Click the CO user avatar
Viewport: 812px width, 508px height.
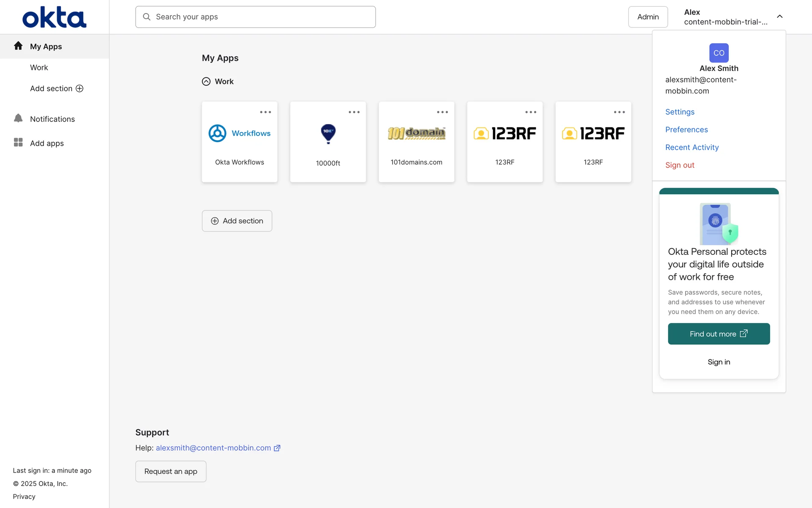coord(719,53)
